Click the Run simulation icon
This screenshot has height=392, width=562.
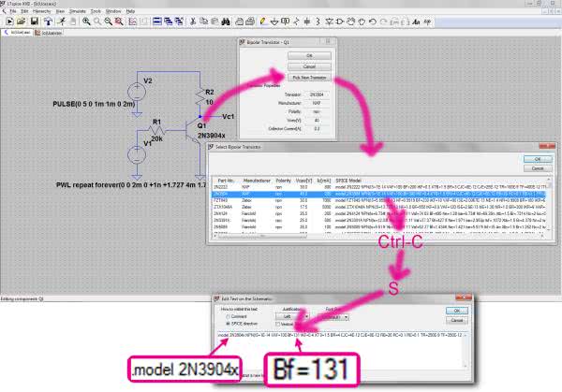tap(61, 20)
